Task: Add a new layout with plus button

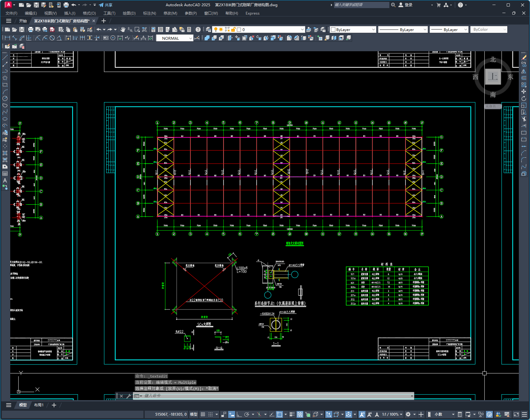Action: tap(54, 405)
